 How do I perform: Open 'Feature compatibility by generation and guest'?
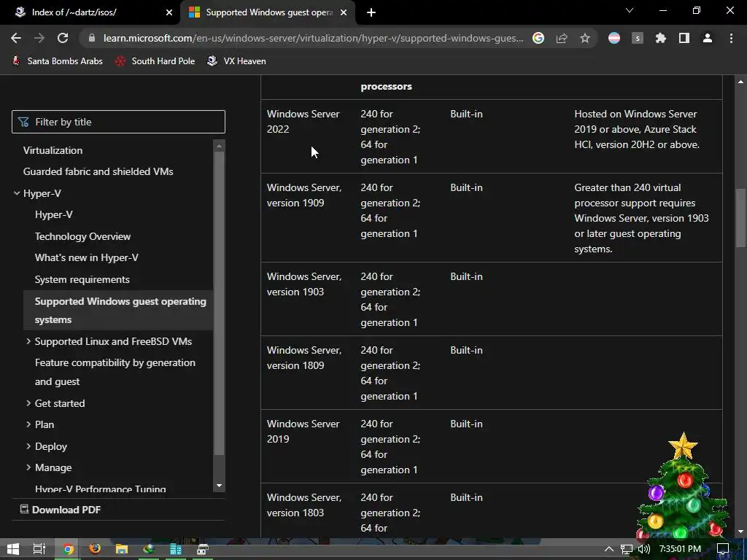[x=115, y=372]
